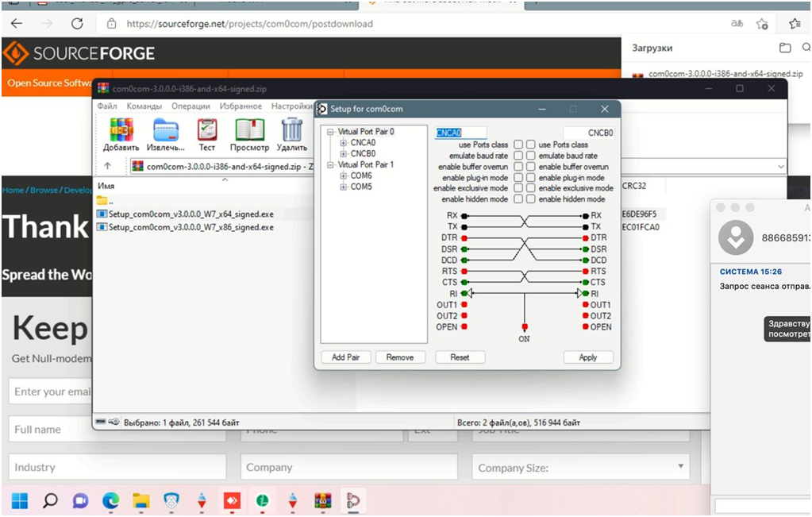Click the SourceForge logo
The height and width of the screenshot is (517, 812).
(79, 53)
